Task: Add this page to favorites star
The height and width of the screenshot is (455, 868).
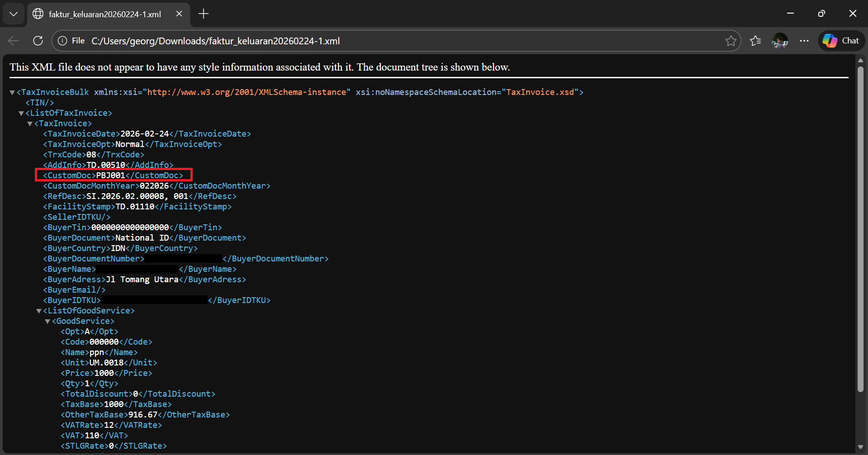Action: coord(730,41)
